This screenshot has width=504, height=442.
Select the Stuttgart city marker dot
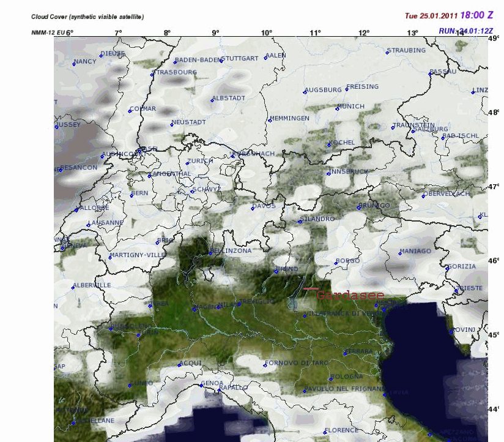point(220,61)
